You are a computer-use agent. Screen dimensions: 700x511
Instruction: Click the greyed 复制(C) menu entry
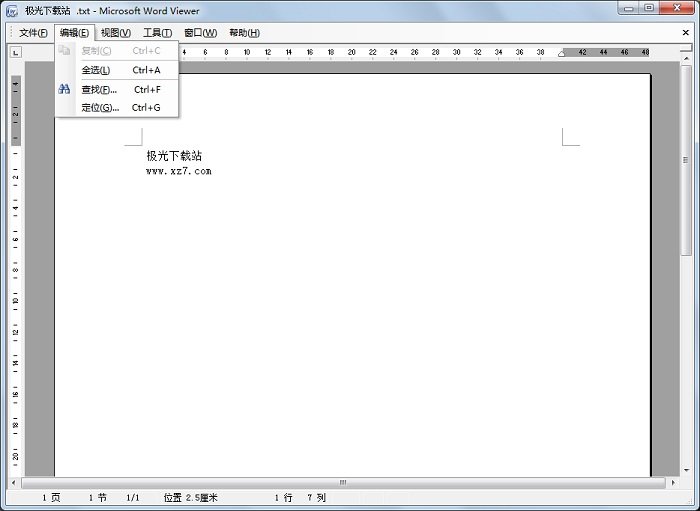[117, 51]
